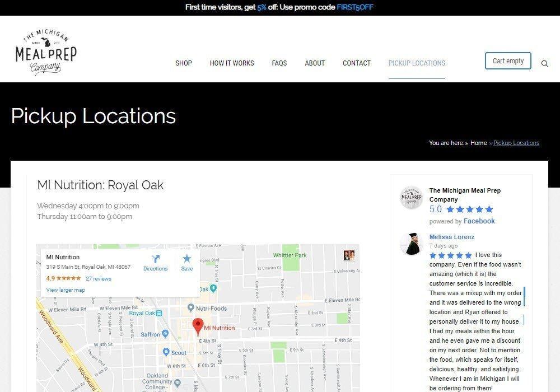Click the Michigan Meal Prep Company logo

(46, 52)
